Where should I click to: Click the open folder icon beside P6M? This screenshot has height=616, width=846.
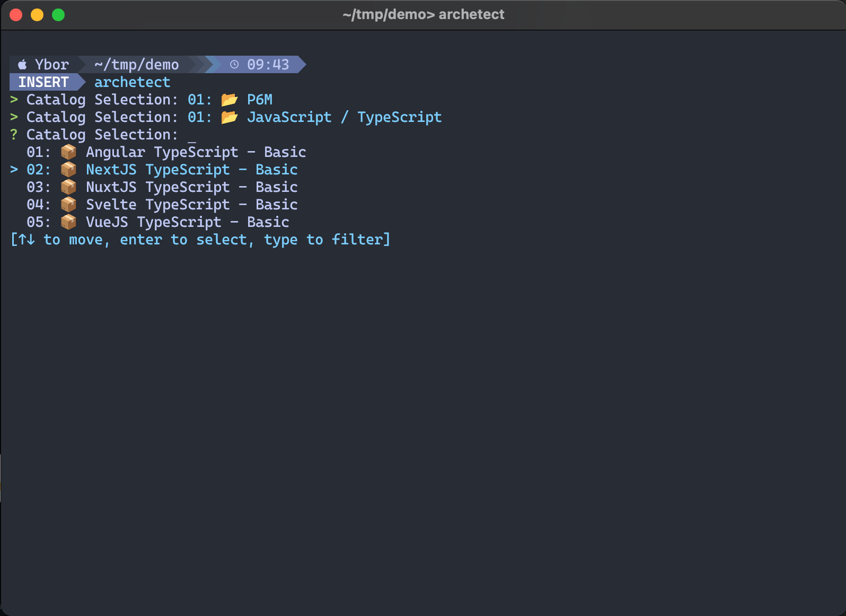click(230, 100)
